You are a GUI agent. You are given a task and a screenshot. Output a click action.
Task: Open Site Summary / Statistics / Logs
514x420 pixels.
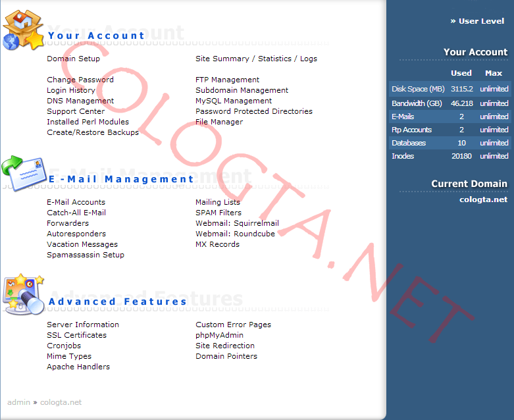[256, 59]
